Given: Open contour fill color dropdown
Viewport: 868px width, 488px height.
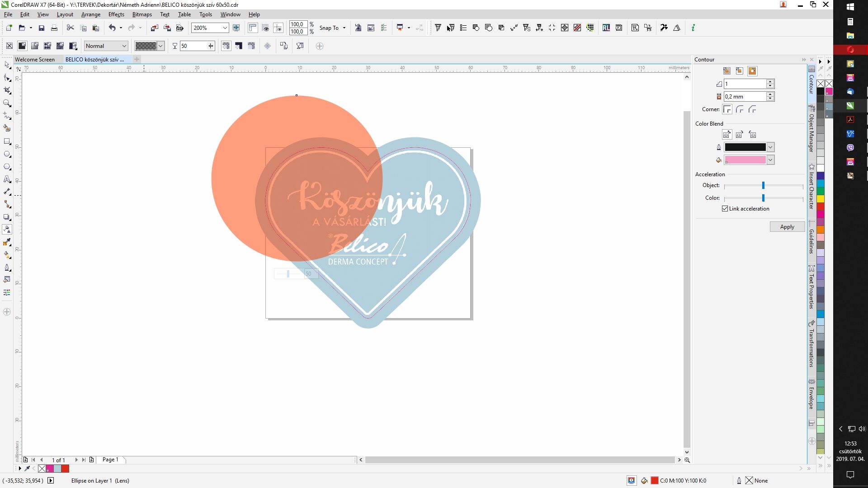Looking at the screenshot, I should pyautogui.click(x=770, y=160).
